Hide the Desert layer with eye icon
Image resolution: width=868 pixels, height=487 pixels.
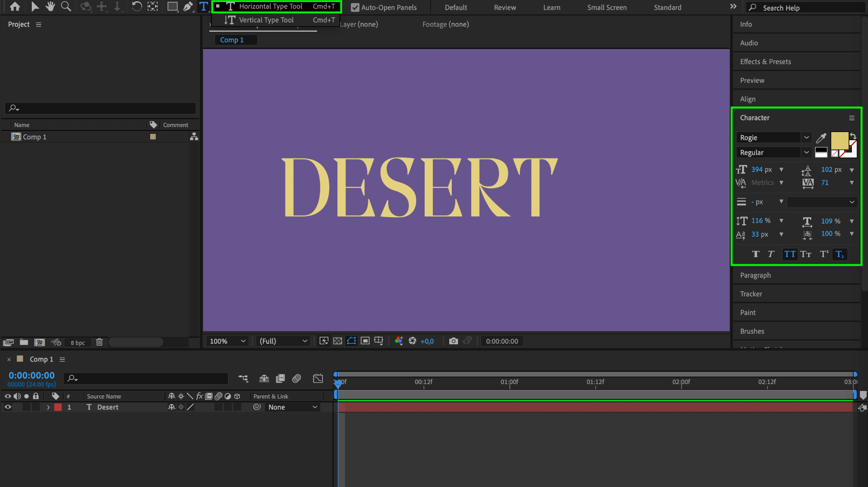(x=8, y=407)
